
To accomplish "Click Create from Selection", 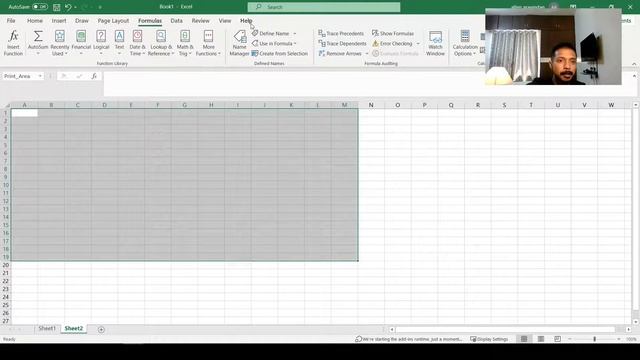I will coord(280,53).
